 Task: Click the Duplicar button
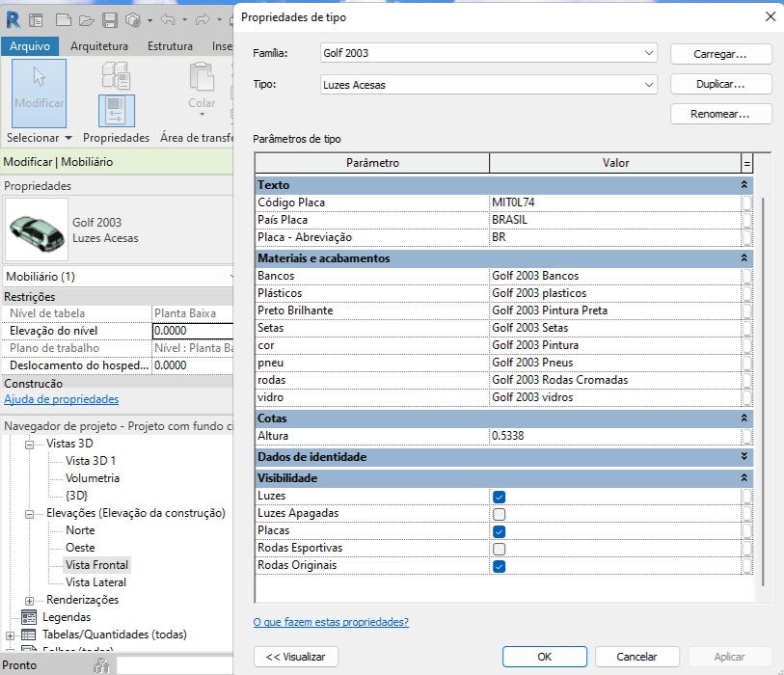(x=720, y=84)
